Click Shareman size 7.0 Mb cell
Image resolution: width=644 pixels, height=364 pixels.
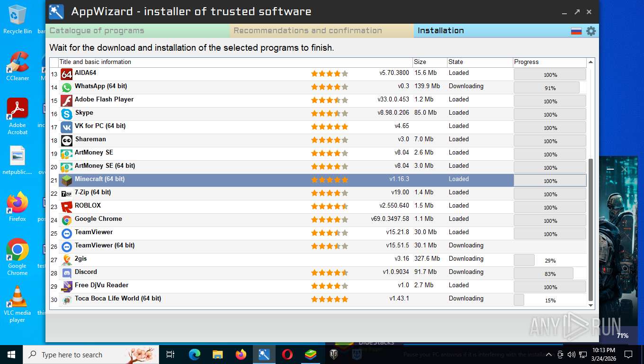pos(424,139)
